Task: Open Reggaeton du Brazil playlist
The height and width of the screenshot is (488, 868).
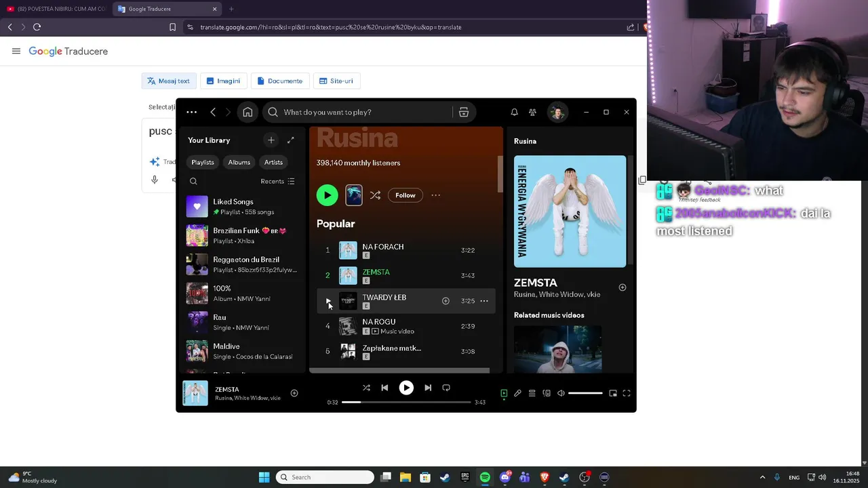Action: (x=243, y=264)
